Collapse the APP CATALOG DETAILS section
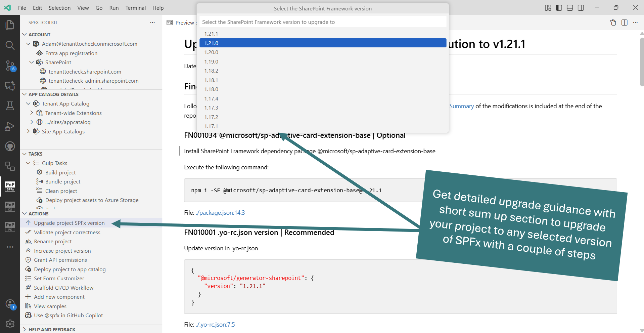The width and height of the screenshot is (644, 333). pos(25,94)
